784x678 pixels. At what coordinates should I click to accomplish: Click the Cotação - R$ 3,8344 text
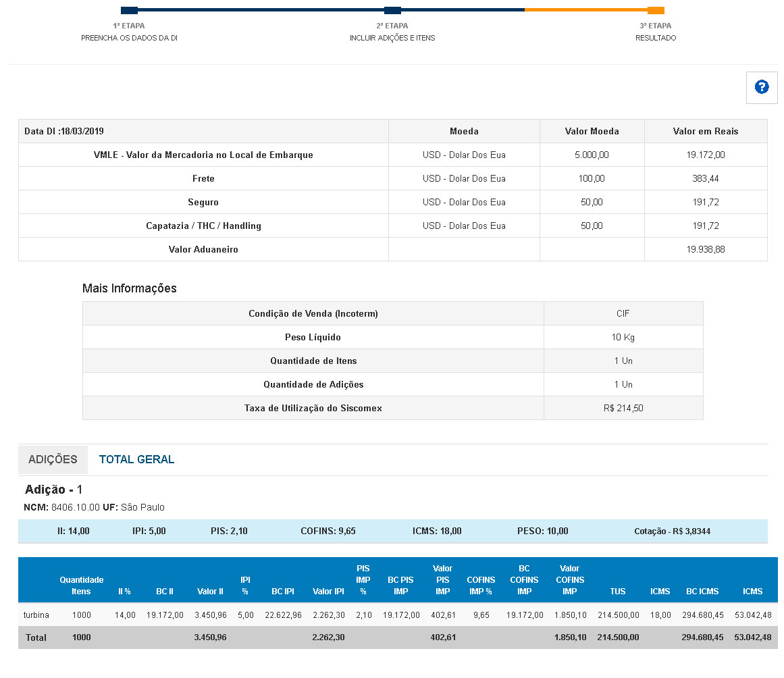672,531
